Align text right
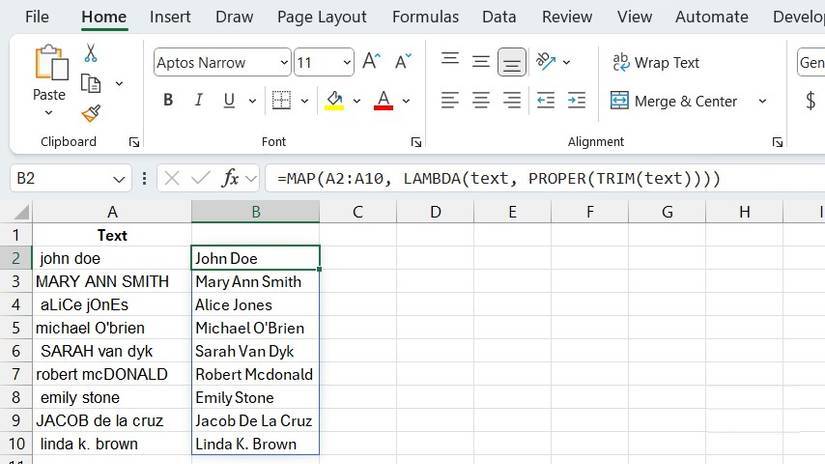This screenshot has height=464, width=825. pos(511,100)
